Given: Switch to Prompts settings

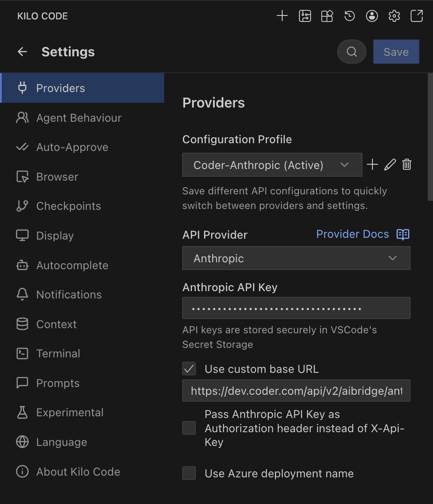Looking at the screenshot, I should point(83,383).
